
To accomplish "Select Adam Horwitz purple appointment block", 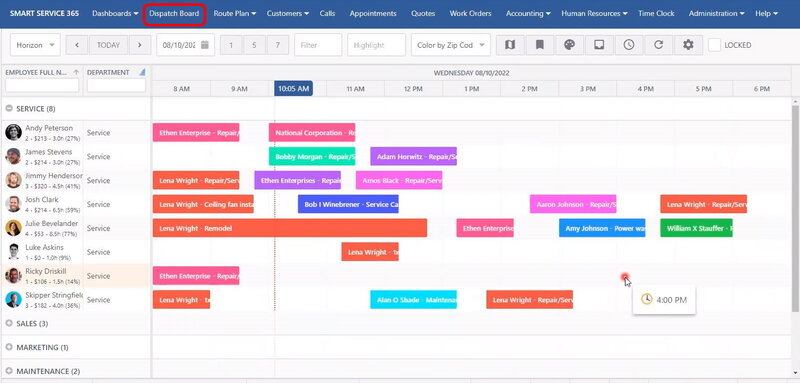I will pos(413,157).
